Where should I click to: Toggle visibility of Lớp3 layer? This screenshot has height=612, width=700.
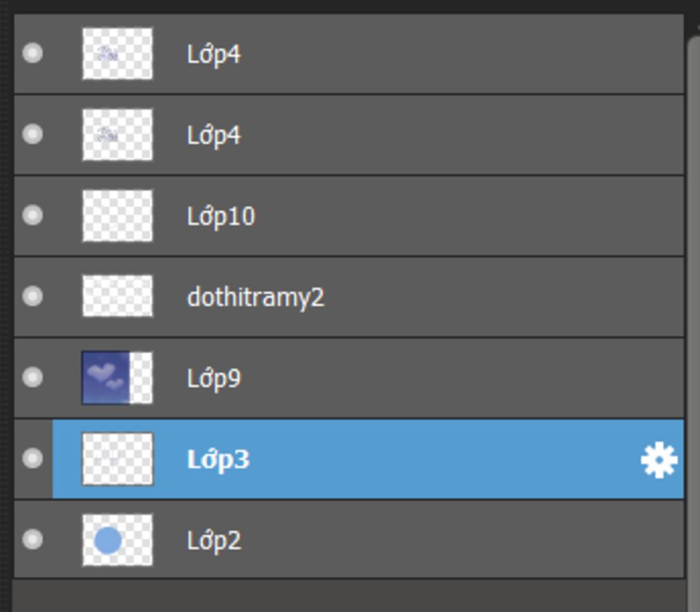[33, 458]
